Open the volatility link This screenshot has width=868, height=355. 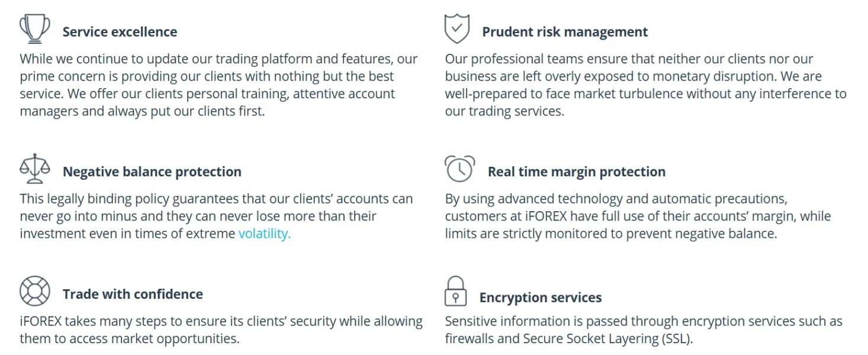click(264, 234)
